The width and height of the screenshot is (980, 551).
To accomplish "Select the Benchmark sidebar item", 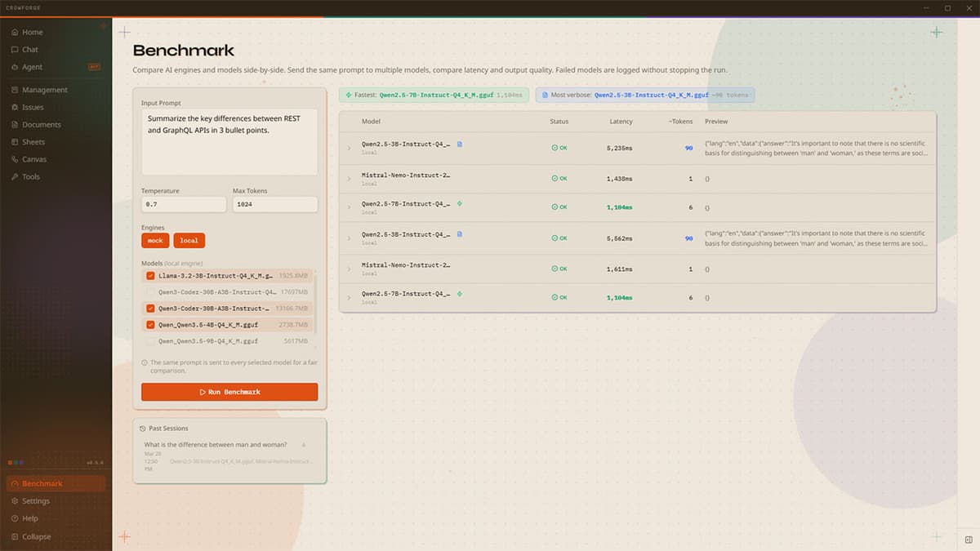I will click(56, 484).
